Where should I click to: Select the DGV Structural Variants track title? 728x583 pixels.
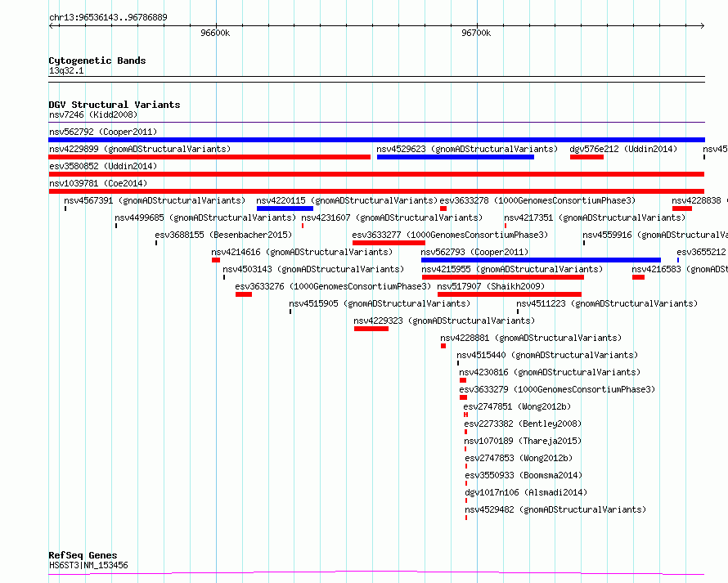115,105
